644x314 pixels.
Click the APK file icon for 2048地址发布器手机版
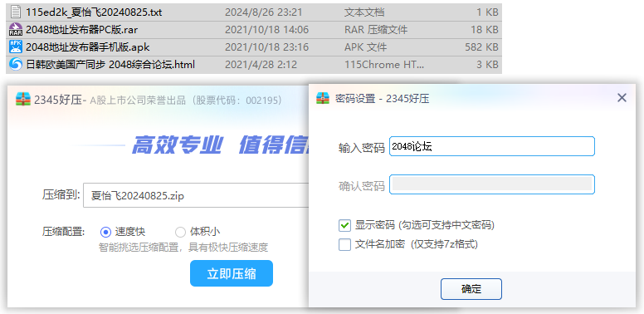tap(16, 47)
